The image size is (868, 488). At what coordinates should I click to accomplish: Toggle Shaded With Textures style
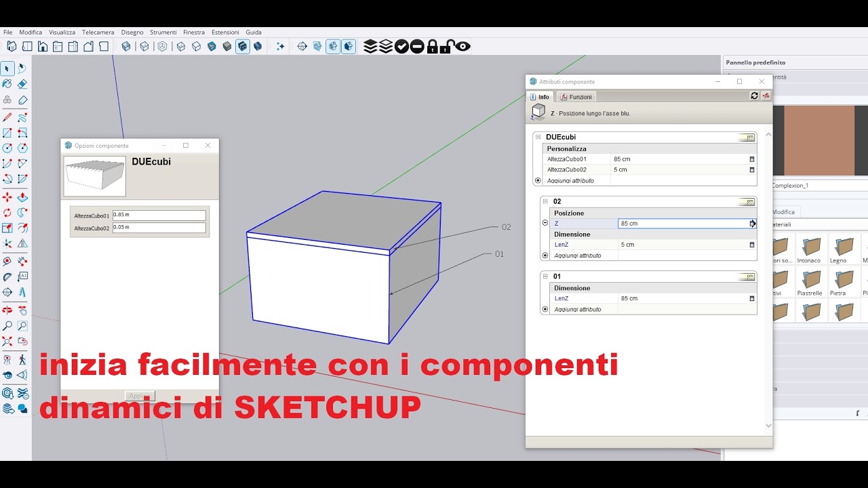point(242,46)
